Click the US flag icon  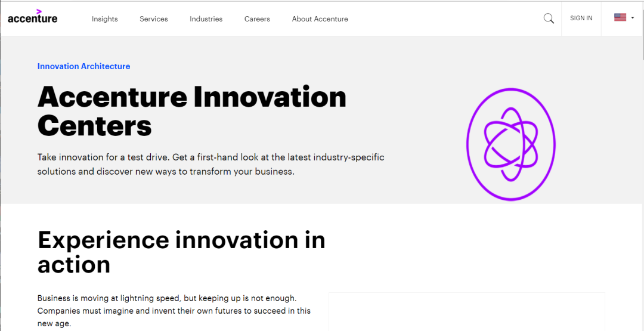coord(620,17)
